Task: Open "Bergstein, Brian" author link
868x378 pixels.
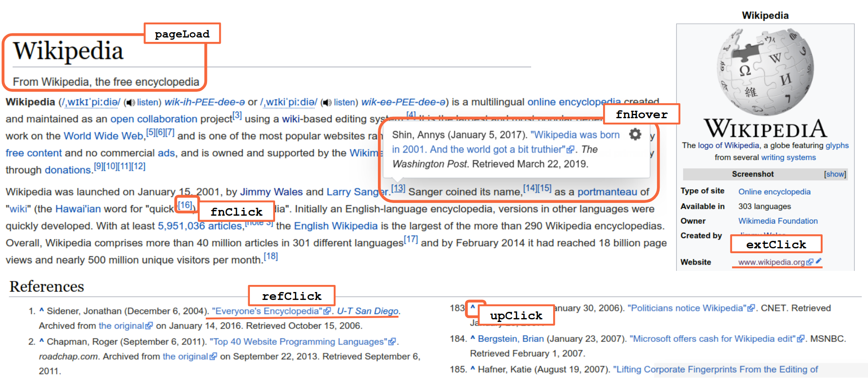Action: (x=511, y=339)
